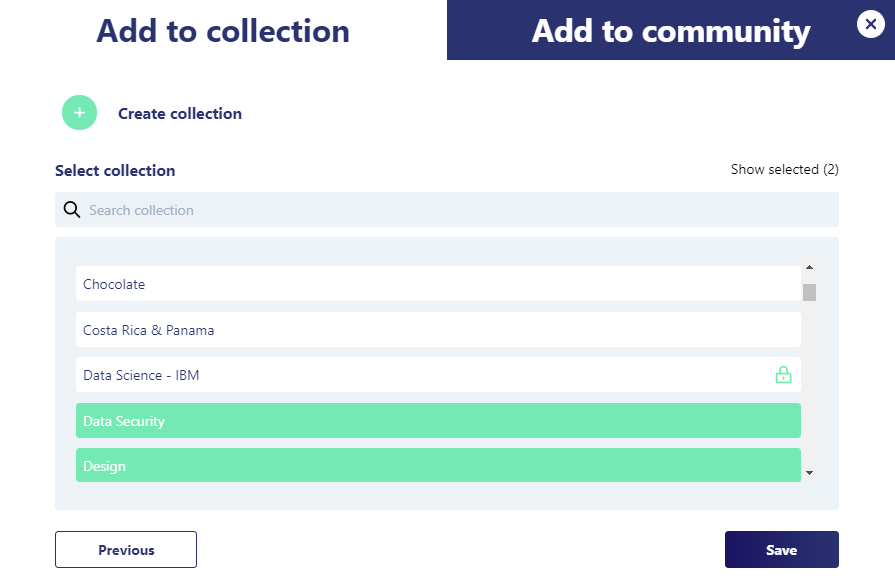895x587 pixels.
Task: Click the Create collection text label
Action: (x=180, y=114)
